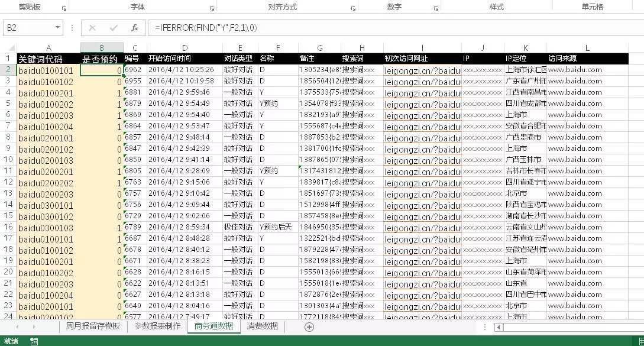Open the 字体 group dialog launcher
Image resolution: width=644 pixels, height=346 pixels.
pyautogui.click(x=212, y=9)
